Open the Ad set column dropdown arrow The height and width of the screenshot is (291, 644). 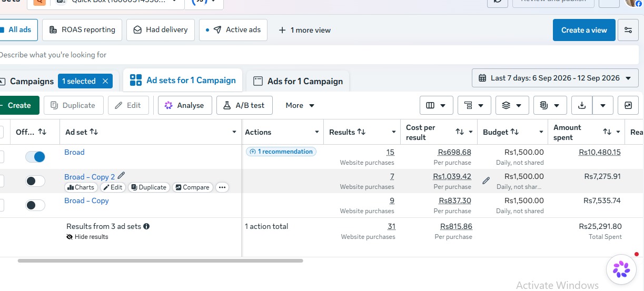click(234, 132)
